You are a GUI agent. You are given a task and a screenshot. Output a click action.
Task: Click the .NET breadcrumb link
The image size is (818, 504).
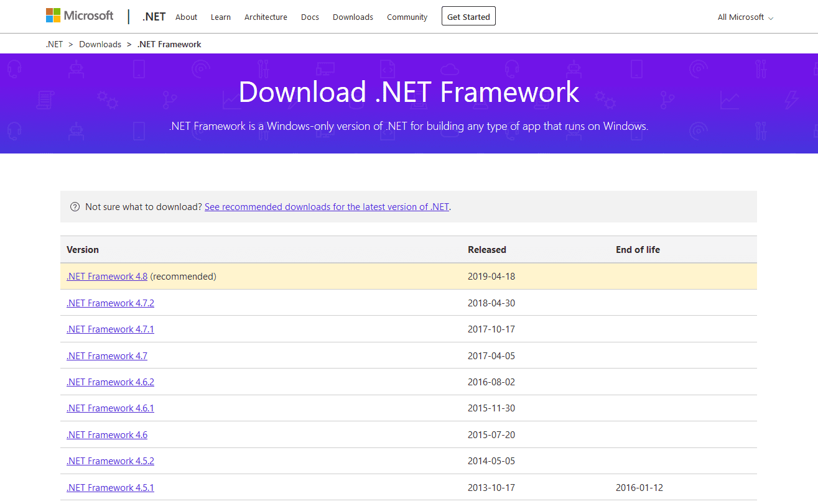pos(54,44)
